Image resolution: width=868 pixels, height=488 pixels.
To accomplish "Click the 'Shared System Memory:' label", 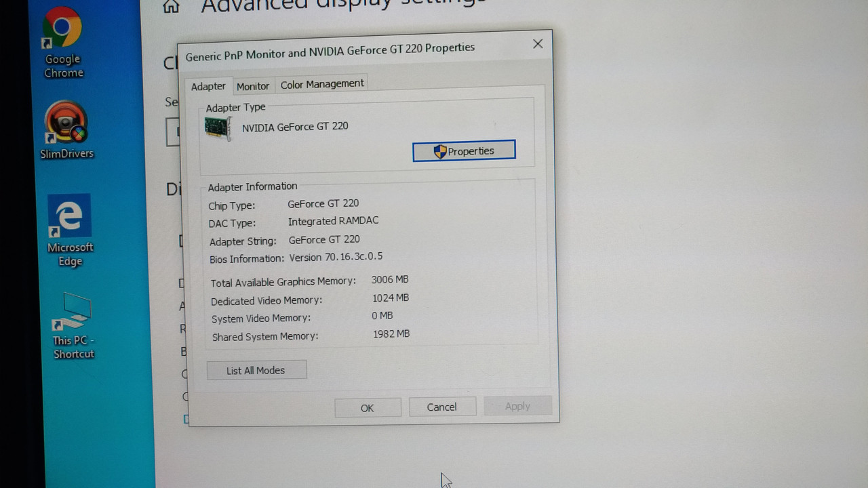I will point(265,337).
